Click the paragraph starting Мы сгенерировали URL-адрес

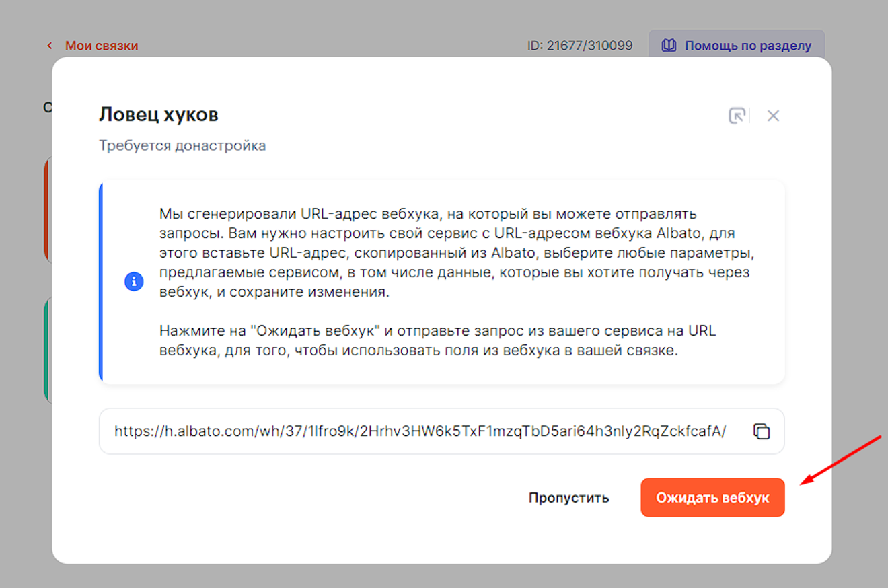454,253
